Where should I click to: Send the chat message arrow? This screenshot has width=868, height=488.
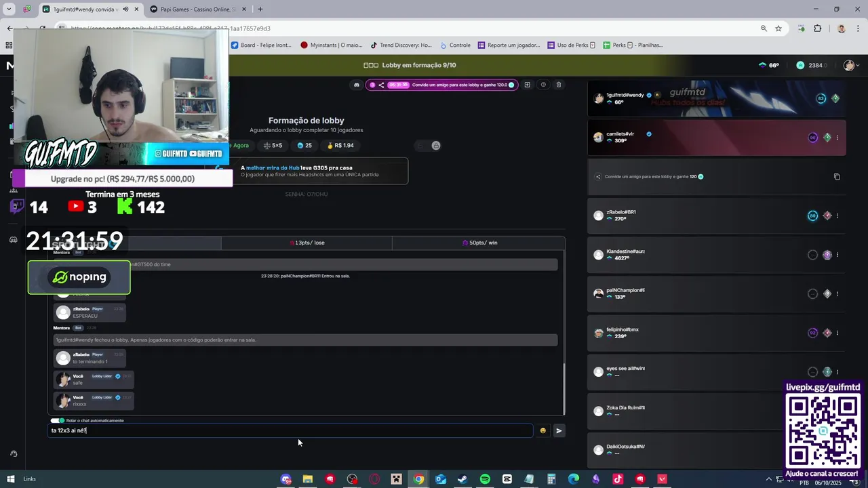(559, 430)
